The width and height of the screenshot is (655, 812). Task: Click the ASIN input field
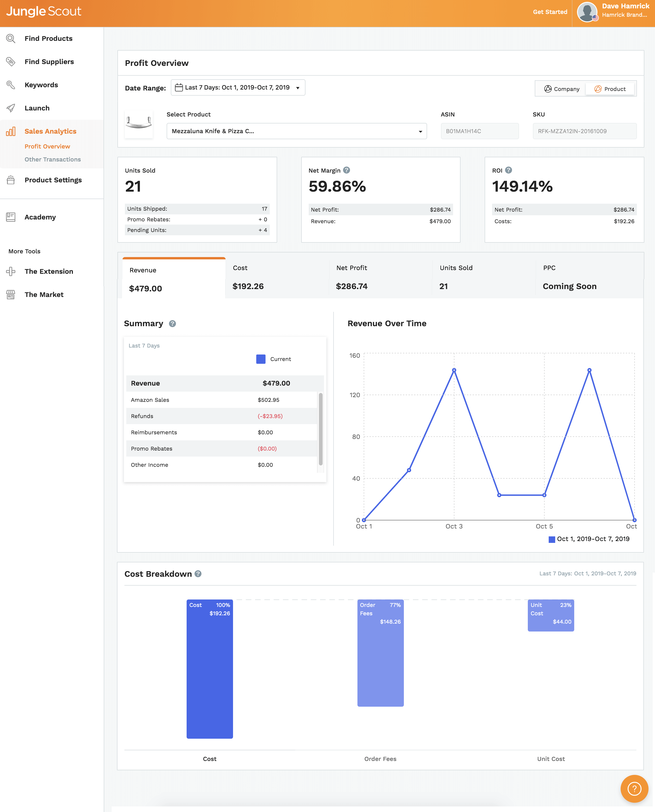point(480,131)
